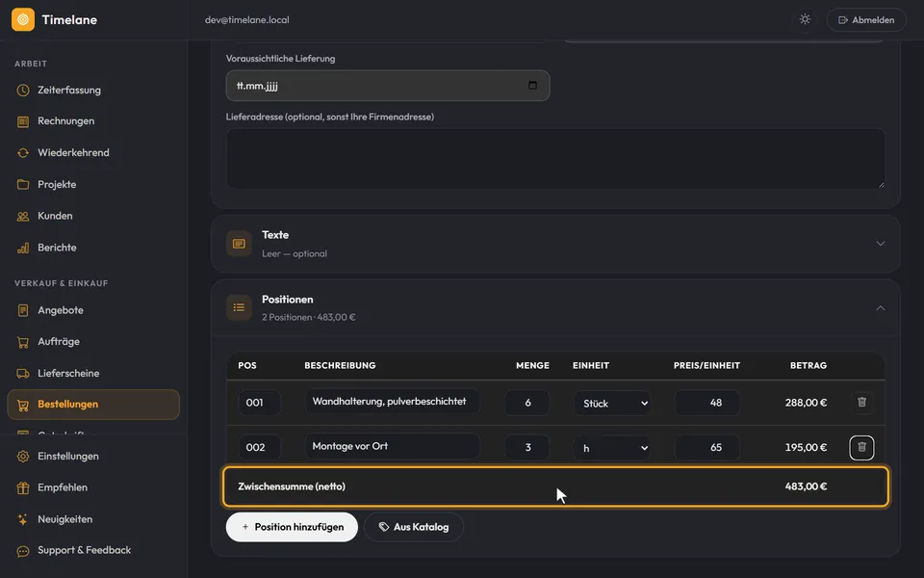Click the Kunden people icon

pos(23,216)
